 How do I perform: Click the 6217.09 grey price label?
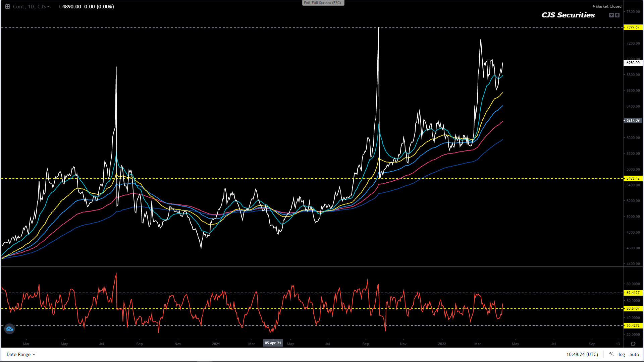click(633, 120)
